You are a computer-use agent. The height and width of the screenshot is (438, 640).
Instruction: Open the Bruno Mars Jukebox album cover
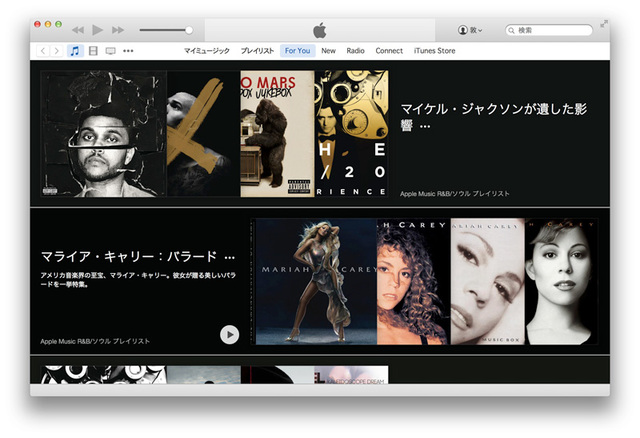278,134
